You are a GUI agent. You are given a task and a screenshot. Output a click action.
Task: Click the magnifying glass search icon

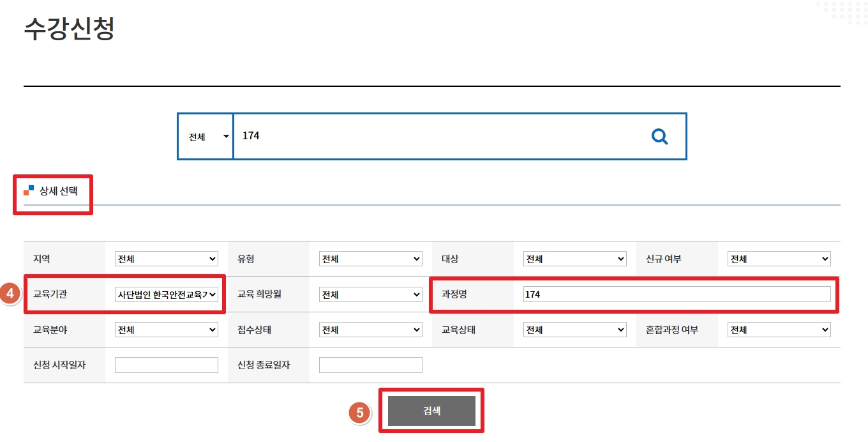(x=659, y=136)
